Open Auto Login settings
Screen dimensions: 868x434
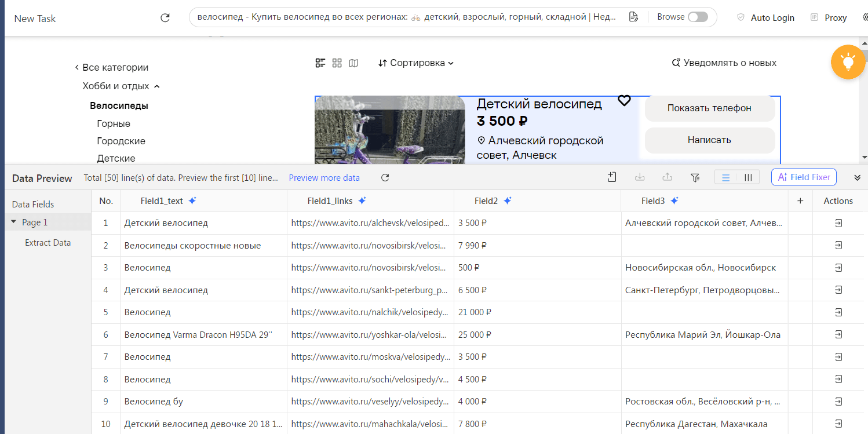765,17
